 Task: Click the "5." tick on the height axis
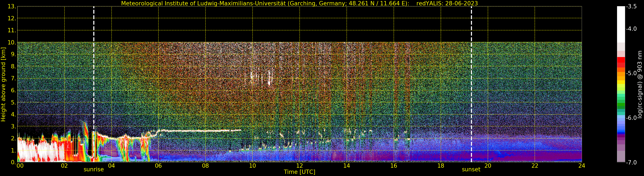[13, 102]
